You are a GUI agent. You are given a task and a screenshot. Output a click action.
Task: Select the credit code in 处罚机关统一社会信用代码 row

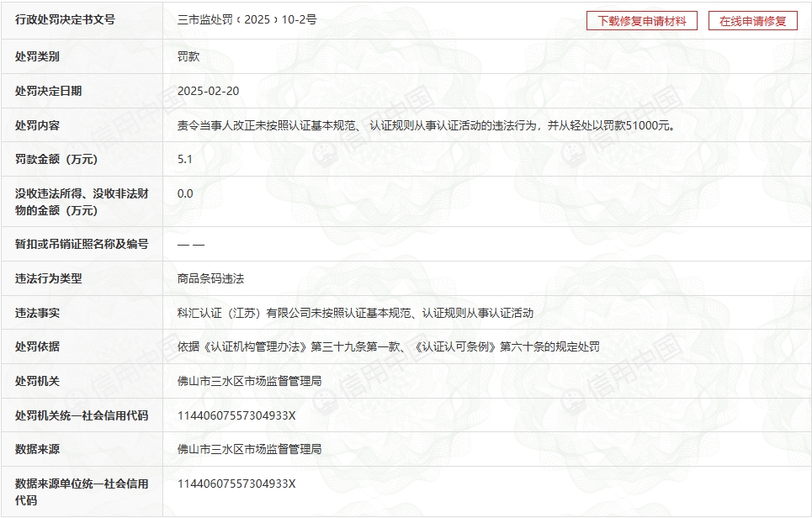pyautogui.click(x=236, y=415)
